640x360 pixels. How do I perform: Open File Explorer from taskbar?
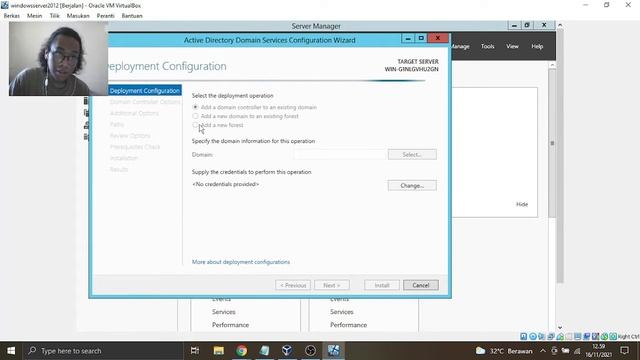click(x=218, y=351)
